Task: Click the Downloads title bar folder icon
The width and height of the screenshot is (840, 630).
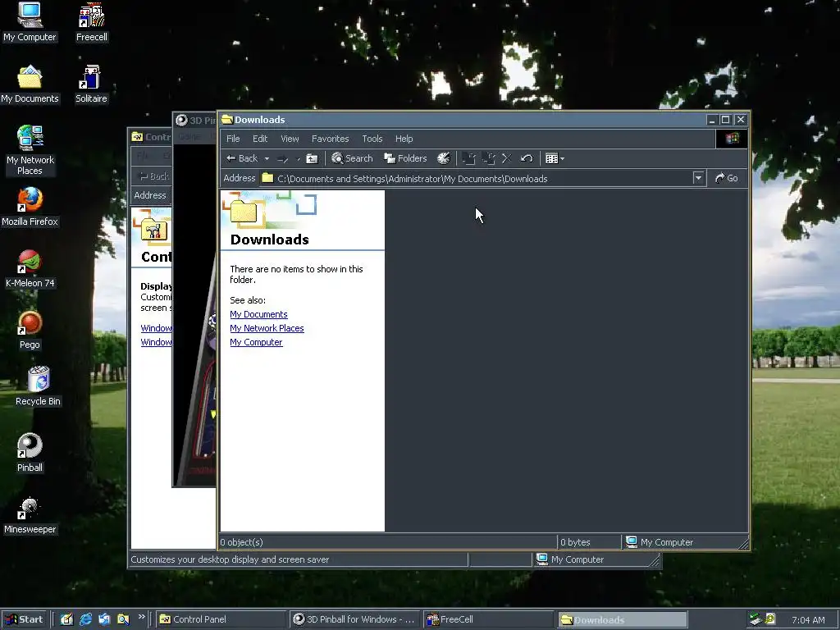Action: pos(227,120)
